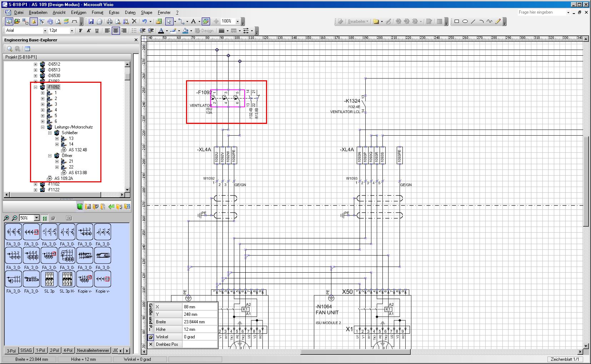The height and width of the screenshot is (364, 591).
Task: Switch to the Neutralleitertrenner stencil tab
Action: tap(93, 350)
